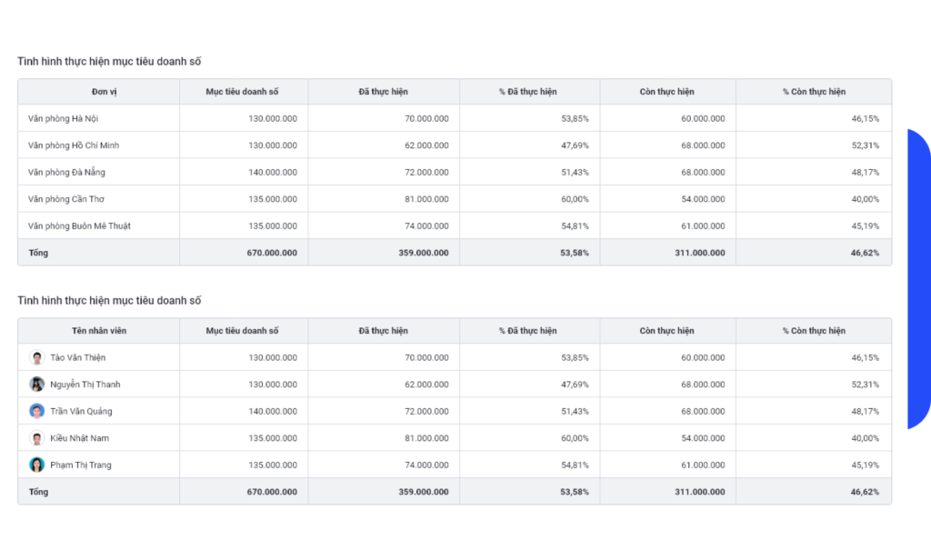Open Phạm Thị Trang's avatar thumbnail
931x560 pixels.
pos(37,465)
